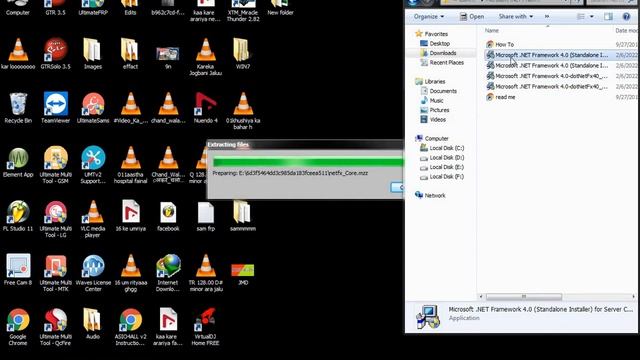Select the WIN7 folder icon
This screenshot has width=640, height=360.
[x=242, y=53]
